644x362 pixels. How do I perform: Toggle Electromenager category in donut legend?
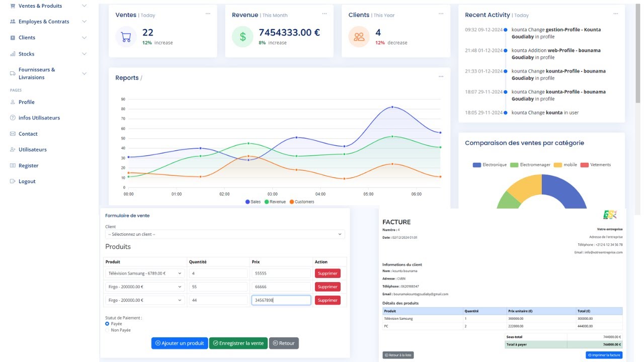point(530,165)
